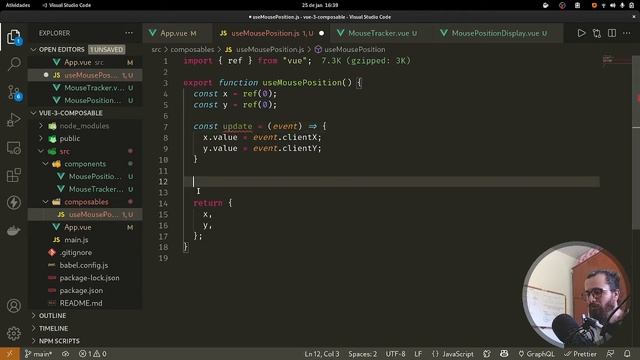Click the useMousePosition symbol breadcrumb
Viewport: 640px width, 360px height.
pyautogui.click(x=355, y=49)
